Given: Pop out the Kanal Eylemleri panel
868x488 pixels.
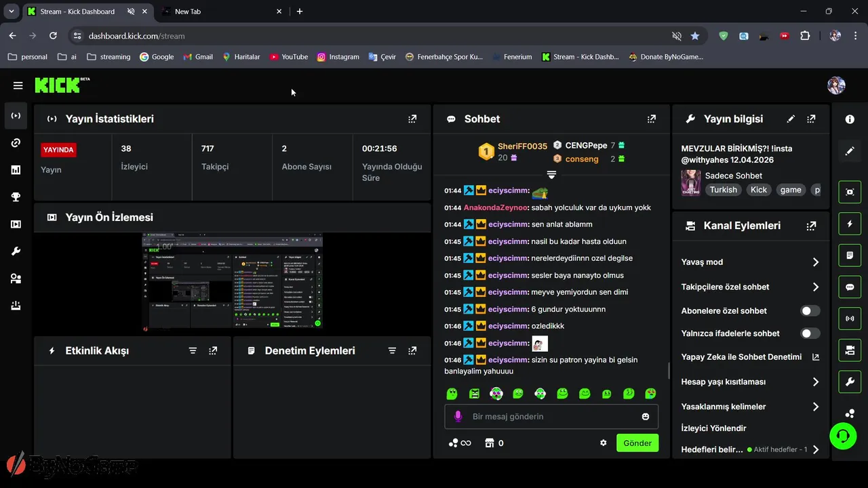Looking at the screenshot, I should (811, 226).
